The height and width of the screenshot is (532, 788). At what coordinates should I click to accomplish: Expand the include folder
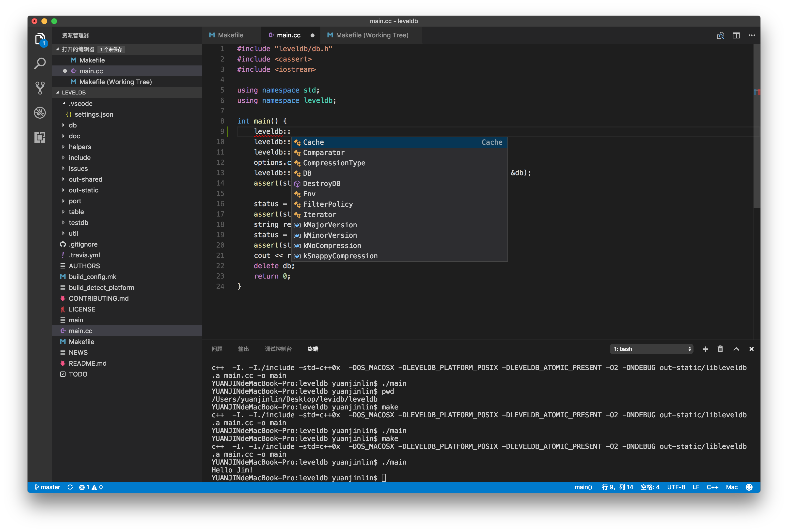click(79, 158)
